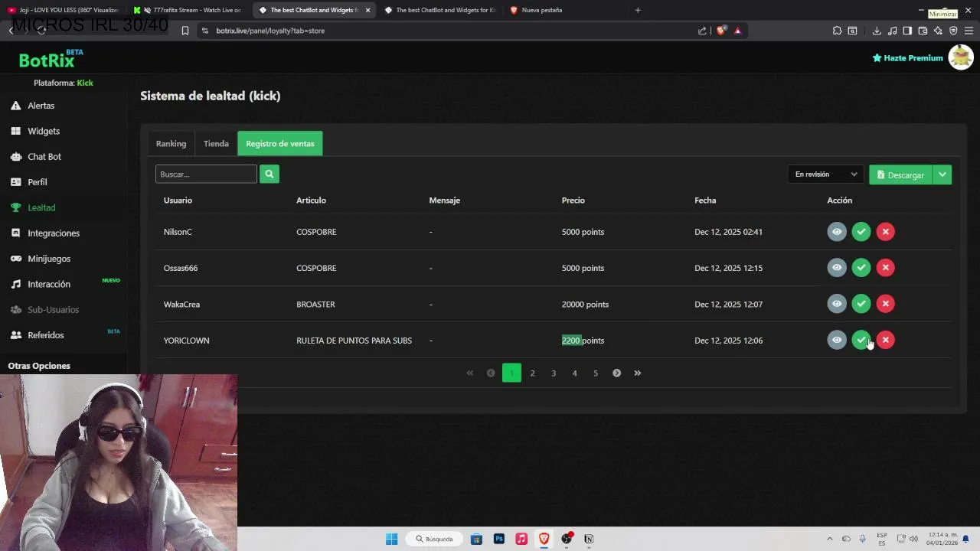Switch to the Tienda tab
This screenshot has height=551, width=980.
click(216, 143)
